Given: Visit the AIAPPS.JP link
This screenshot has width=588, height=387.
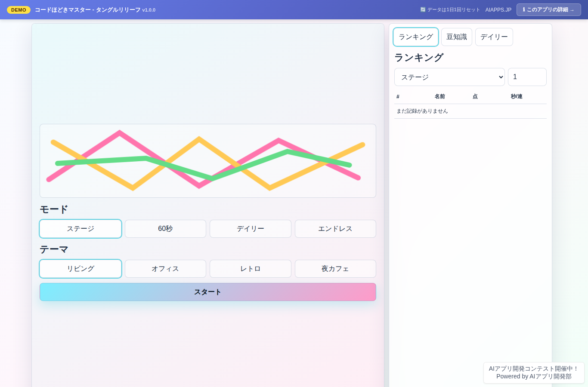Looking at the screenshot, I should [x=498, y=10].
